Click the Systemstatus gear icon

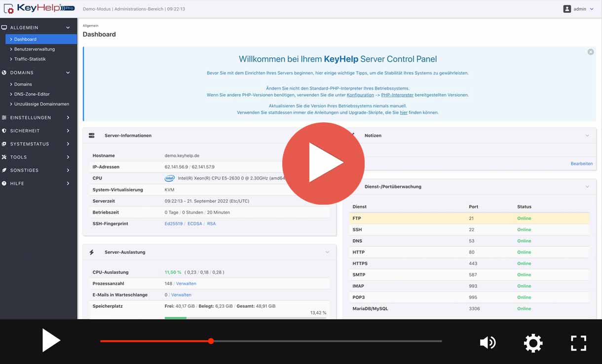click(4, 144)
